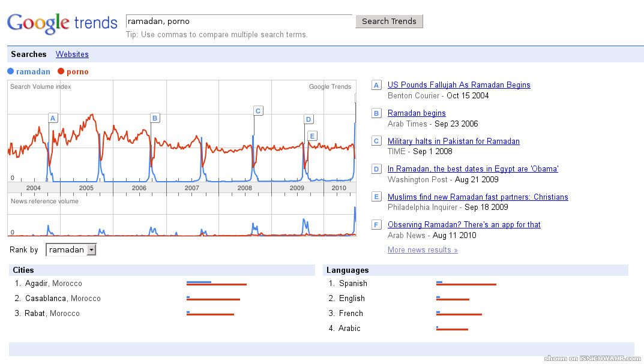Open the Rank by dropdown
The height and width of the screenshot is (364, 644).
click(71, 250)
